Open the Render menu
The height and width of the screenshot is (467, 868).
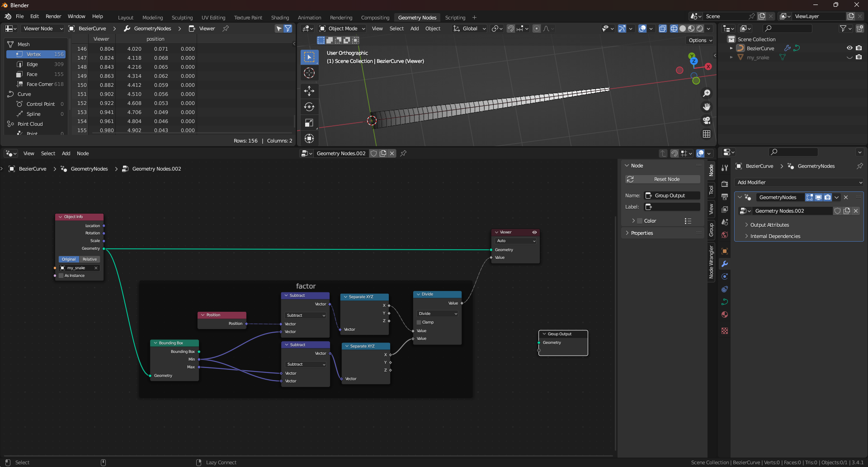click(53, 16)
